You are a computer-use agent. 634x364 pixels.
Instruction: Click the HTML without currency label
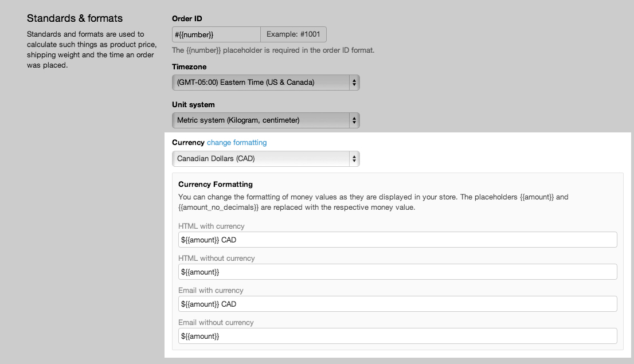tap(216, 258)
